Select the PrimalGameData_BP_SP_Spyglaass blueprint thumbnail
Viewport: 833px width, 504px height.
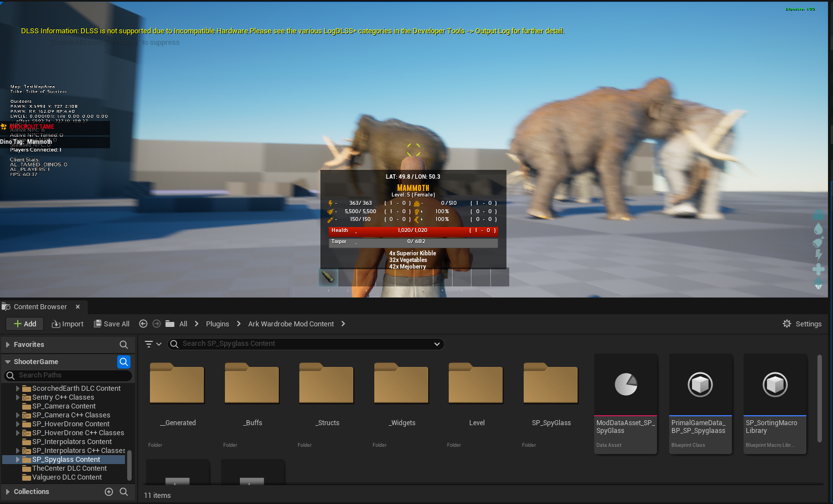tap(700, 385)
